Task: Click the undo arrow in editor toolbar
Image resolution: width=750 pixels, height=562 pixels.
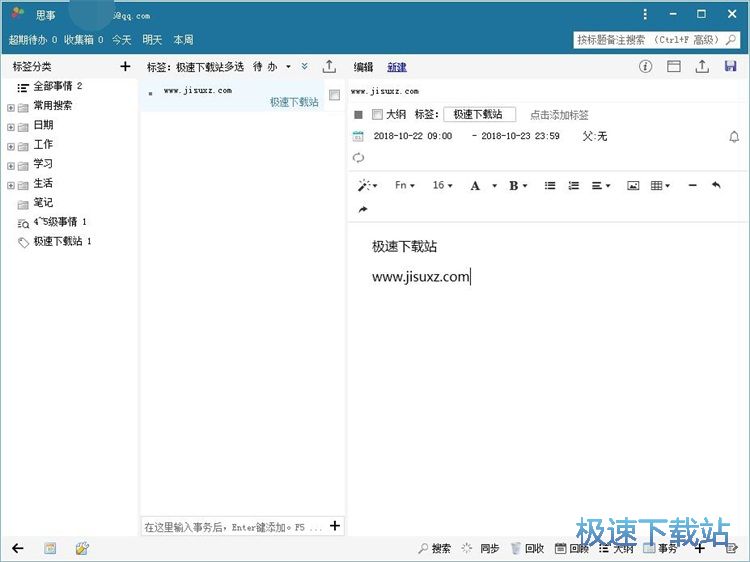Action: pyautogui.click(x=716, y=186)
